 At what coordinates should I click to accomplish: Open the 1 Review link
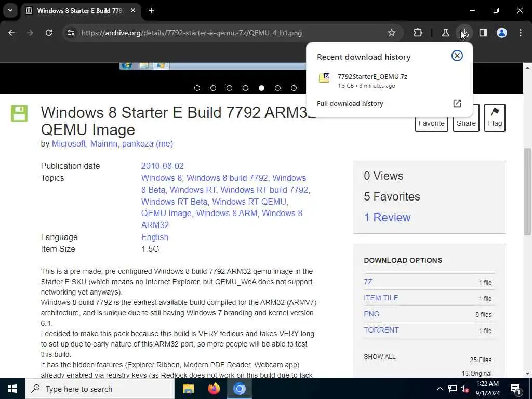(x=387, y=218)
